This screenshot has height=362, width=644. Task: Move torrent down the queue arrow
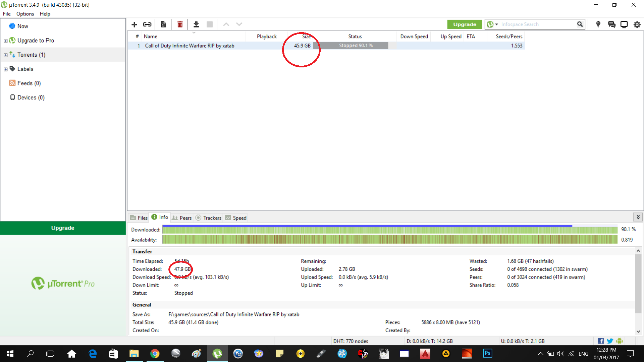pyautogui.click(x=239, y=24)
